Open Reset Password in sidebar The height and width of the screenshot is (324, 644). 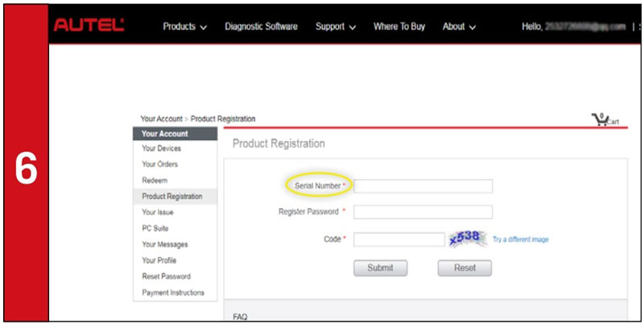[167, 276]
